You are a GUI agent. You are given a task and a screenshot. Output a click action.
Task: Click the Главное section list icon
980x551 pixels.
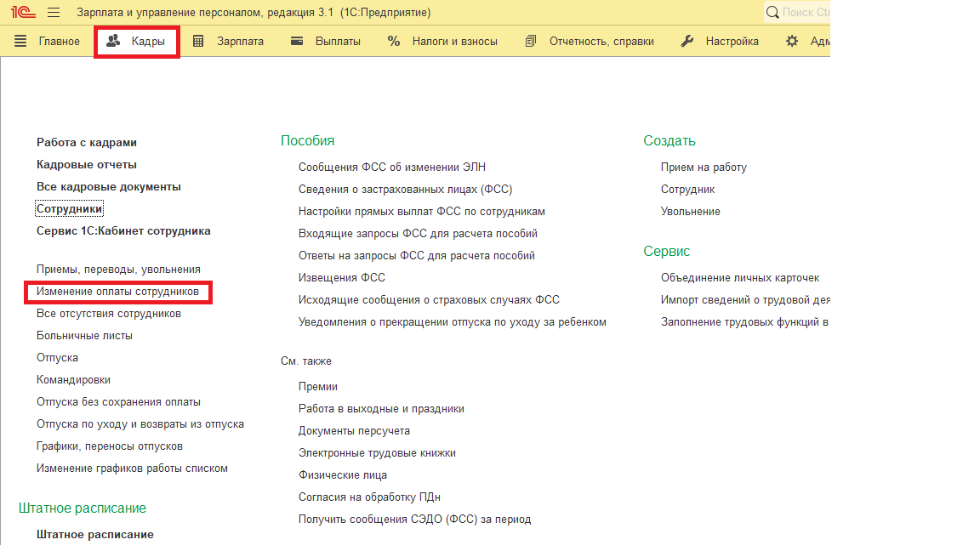pos(20,41)
